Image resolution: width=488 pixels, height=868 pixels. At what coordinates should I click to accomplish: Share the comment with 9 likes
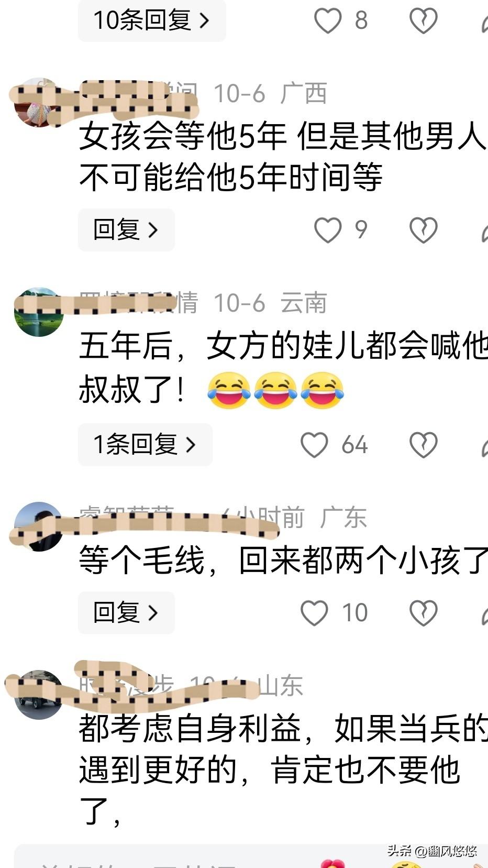[484, 230]
